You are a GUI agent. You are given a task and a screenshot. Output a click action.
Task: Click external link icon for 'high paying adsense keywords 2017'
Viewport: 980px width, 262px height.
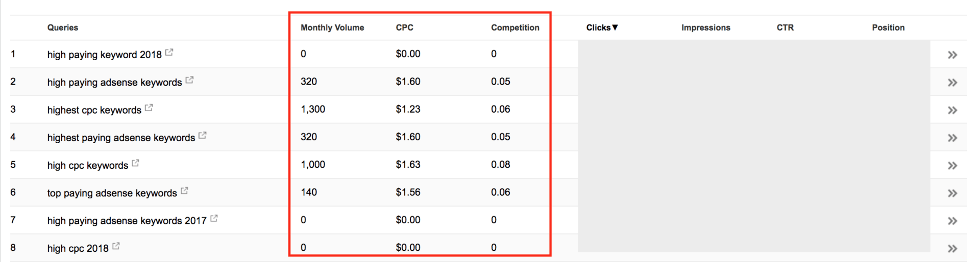coord(214,218)
